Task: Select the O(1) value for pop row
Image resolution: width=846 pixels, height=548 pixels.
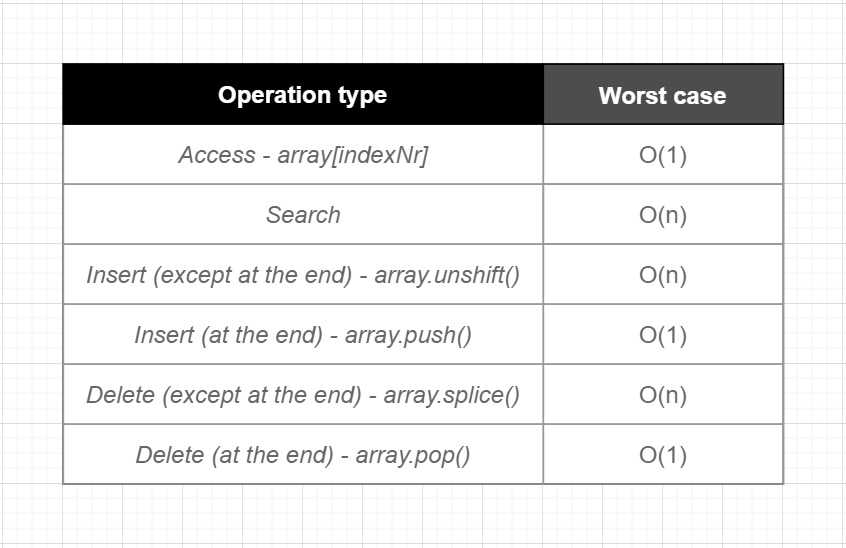Action: 663,454
